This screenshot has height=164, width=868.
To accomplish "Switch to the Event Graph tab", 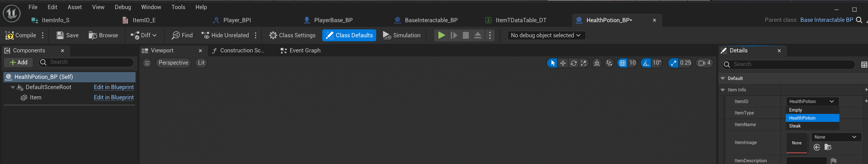I will tap(301, 50).
